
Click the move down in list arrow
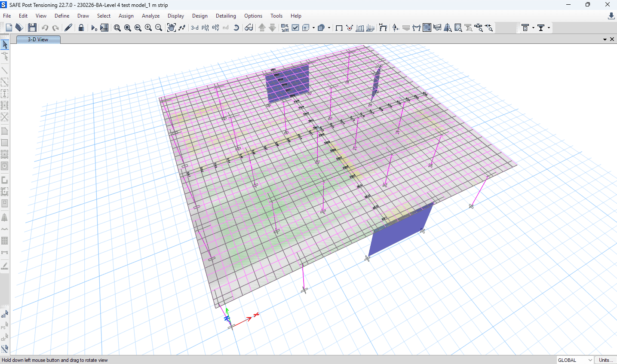click(x=272, y=28)
